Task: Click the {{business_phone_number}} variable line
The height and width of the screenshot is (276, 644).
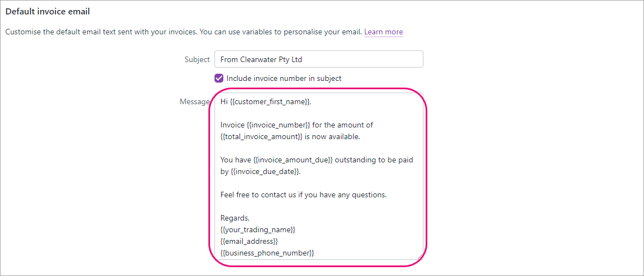Action: [267, 253]
